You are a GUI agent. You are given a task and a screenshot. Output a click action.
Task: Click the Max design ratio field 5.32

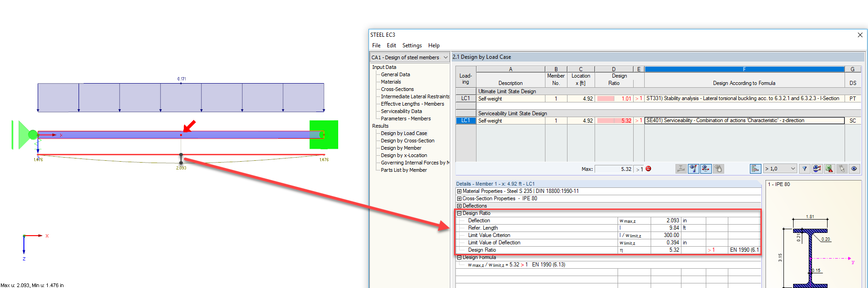614,169
